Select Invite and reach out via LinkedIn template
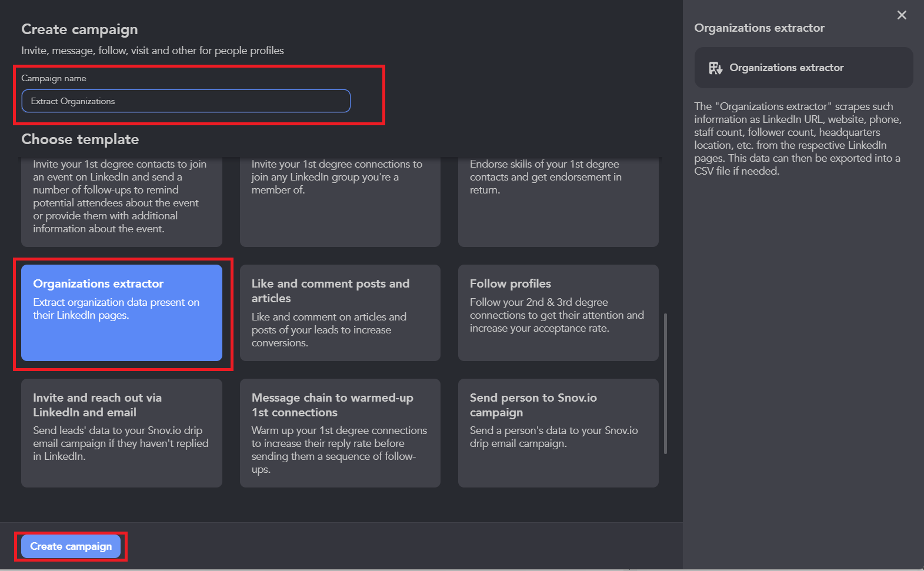Image resolution: width=924 pixels, height=571 pixels. pyautogui.click(x=122, y=433)
